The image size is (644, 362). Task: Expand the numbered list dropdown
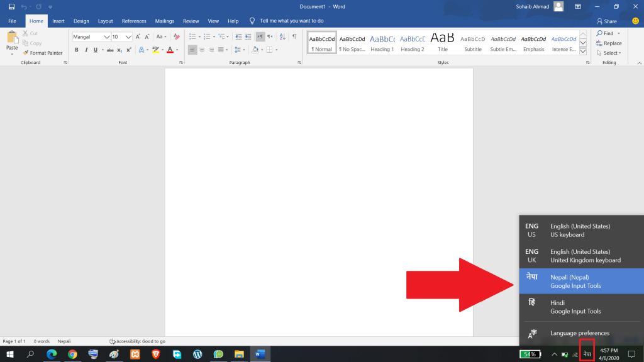(x=214, y=37)
